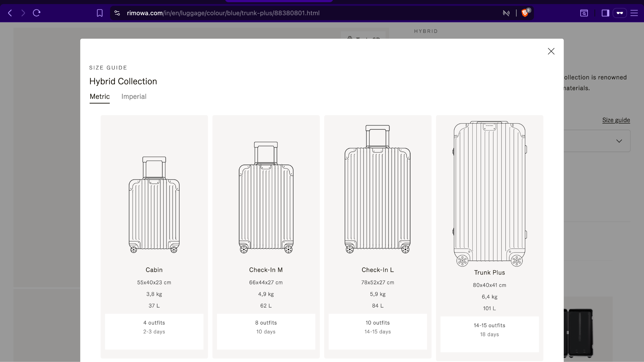Bookmark this page via the bookmark icon
This screenshot has height=362, width=644.
pos(100,13)
